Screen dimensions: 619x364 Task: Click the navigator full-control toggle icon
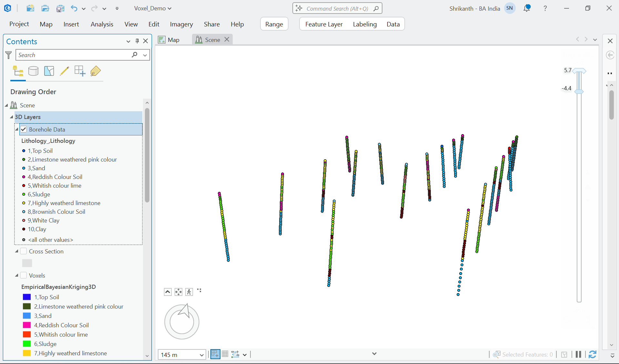coord(178,292)
